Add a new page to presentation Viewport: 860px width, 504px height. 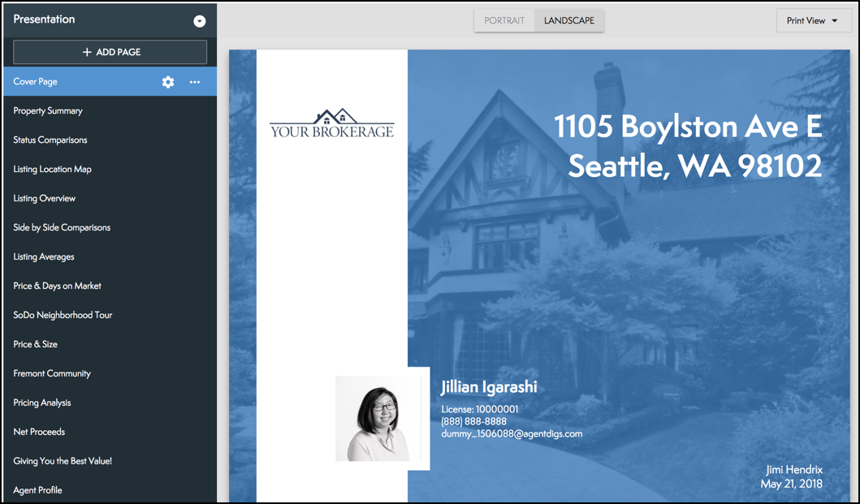[110, 52]
